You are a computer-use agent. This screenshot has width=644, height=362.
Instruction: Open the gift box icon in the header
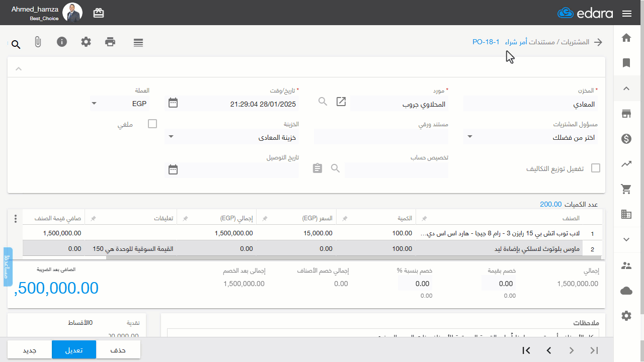(x=99, y=13)
